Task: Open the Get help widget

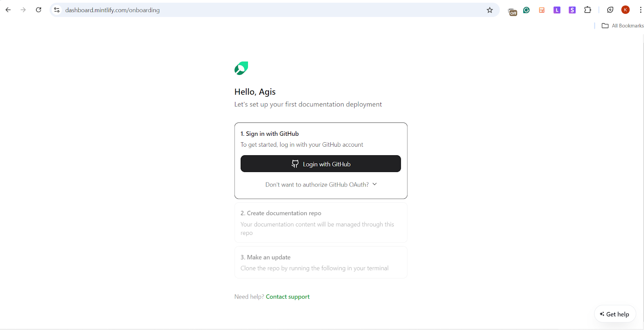Action: 615,314
